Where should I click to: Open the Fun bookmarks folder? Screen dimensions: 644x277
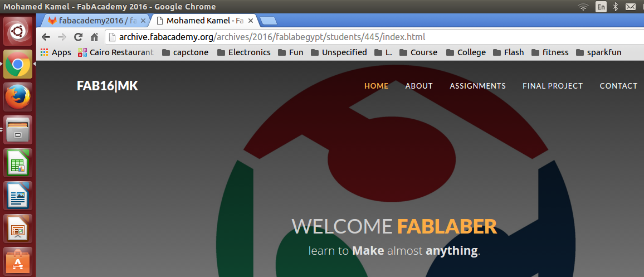(x=291, y=52)
